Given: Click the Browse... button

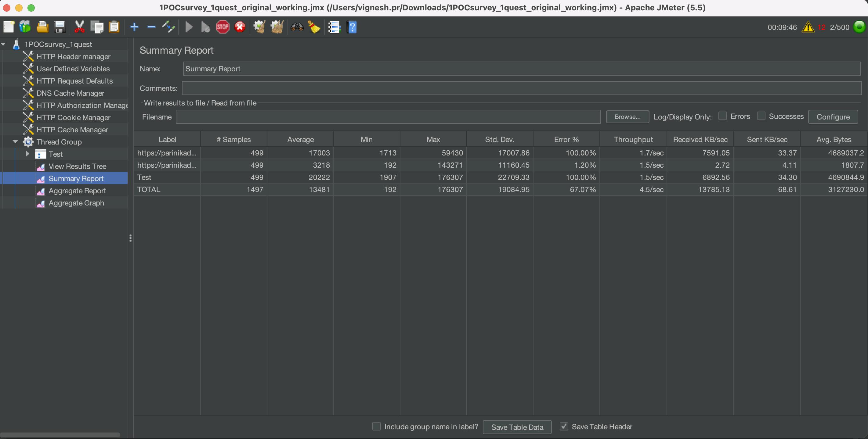Looking at the screenshot, I should pos(627,117).
